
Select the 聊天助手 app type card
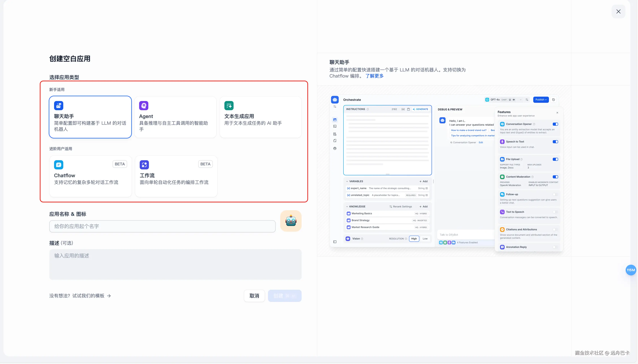tap(90, 117)
